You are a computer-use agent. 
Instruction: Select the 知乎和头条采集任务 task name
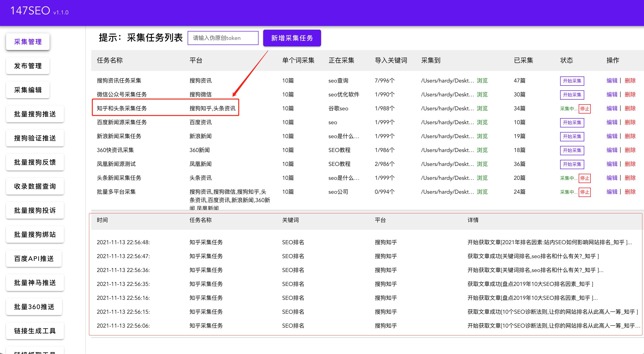coord(122,108)
